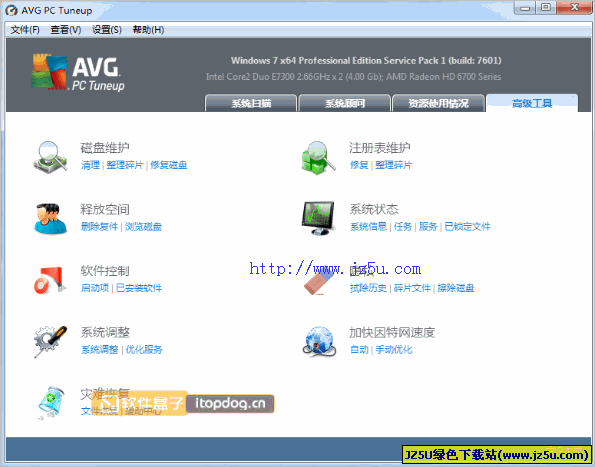Click the 软件控制 red disc icon

click(x=50, y=280)
